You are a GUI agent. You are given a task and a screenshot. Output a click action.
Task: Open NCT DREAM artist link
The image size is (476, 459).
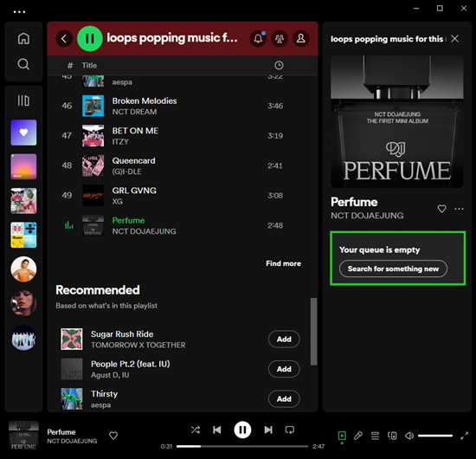point(134,112)
